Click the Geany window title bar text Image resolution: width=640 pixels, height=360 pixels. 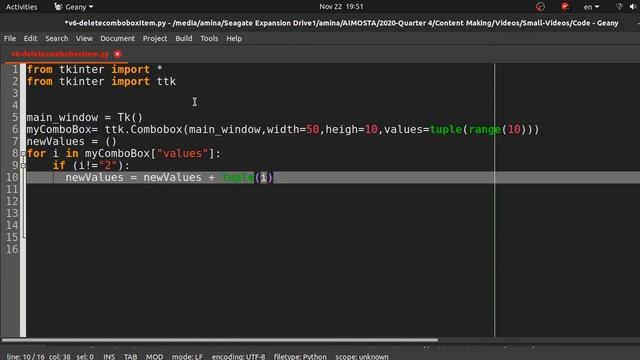coord(341,23)
